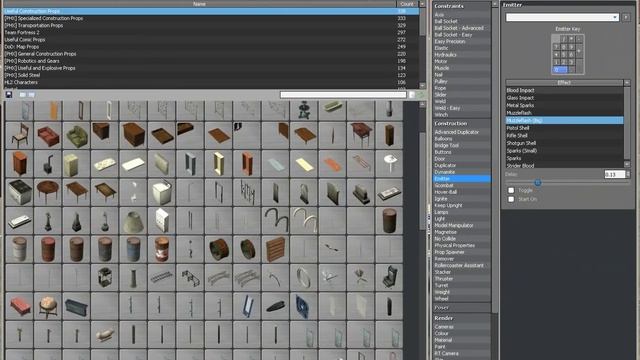Click the Delay slider handle
This screenshot has width=640, height=360.
pos(538,182)
